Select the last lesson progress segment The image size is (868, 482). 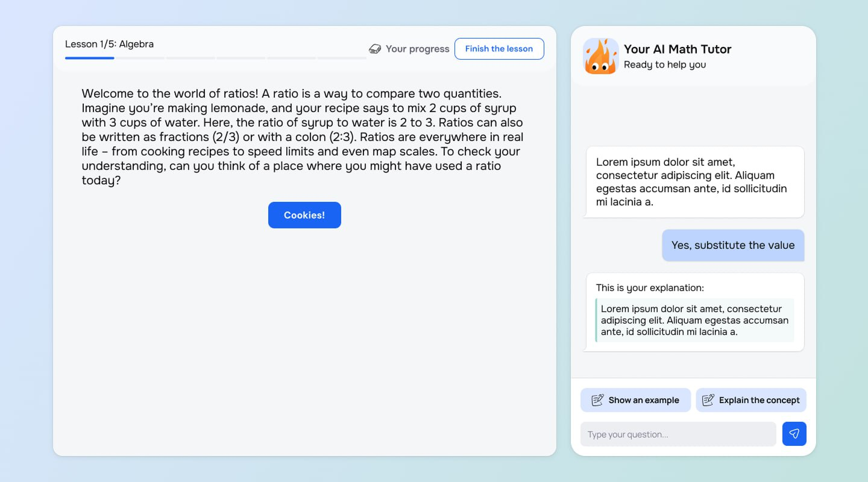pos(341,58)
